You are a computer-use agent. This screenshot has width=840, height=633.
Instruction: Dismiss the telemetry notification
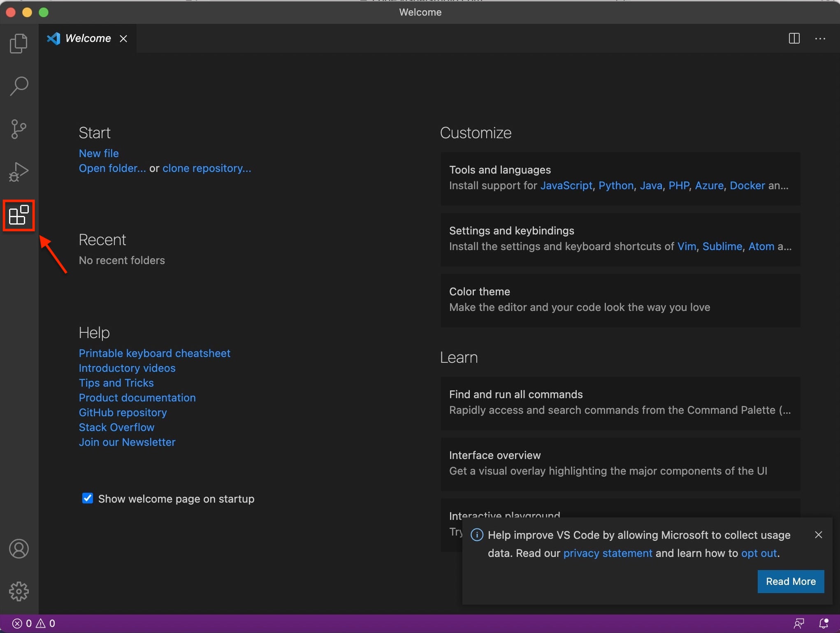coord(819,534)
